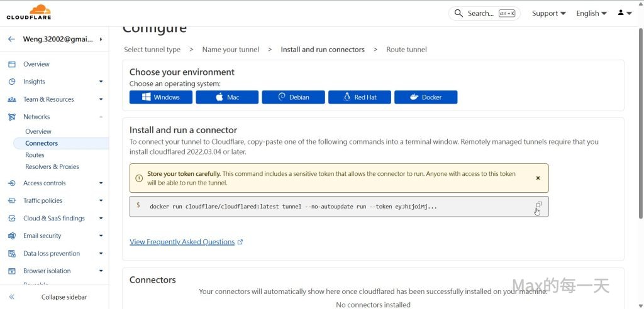Click the Email security envelope icon
The image size is (644, 309).
(x=11, y=236)
